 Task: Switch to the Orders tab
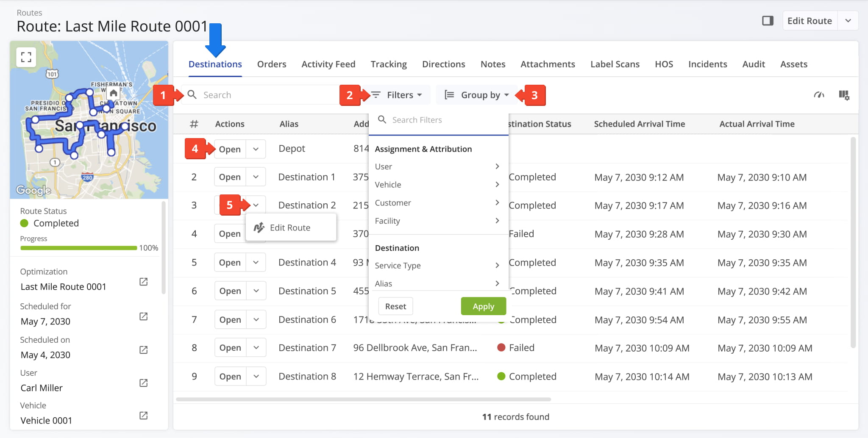pyautogui.click(x=272, y=64)
